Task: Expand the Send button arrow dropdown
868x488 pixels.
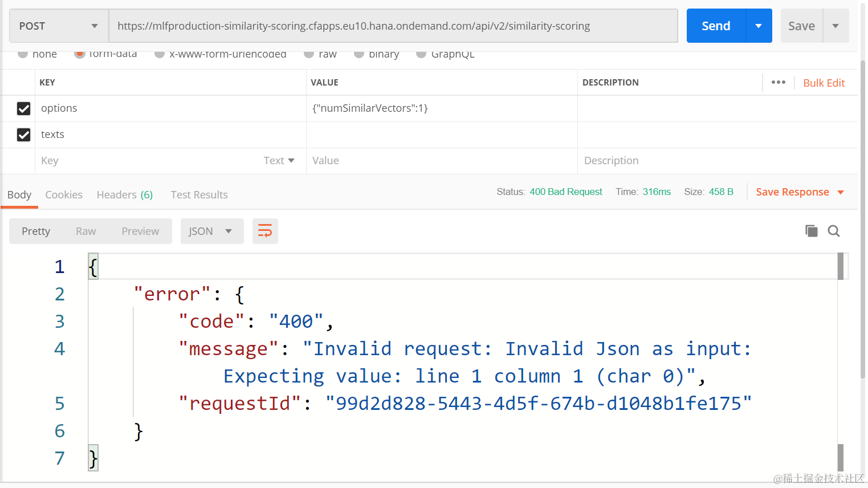Action: click(759, 26)
